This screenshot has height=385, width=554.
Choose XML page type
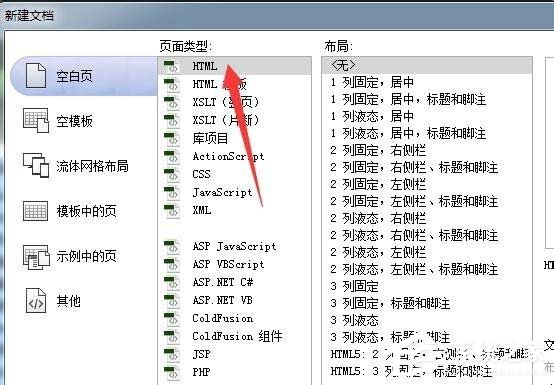tap(202, 210)
